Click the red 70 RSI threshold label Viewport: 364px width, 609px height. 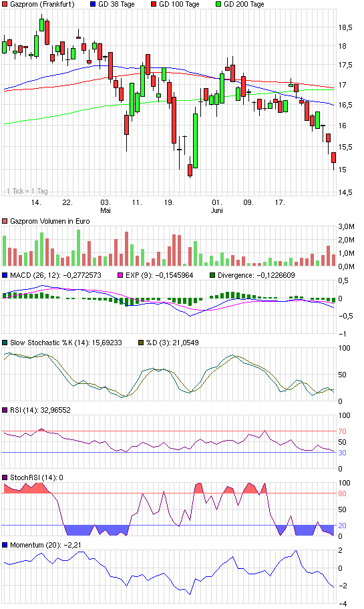coord(342,431)
